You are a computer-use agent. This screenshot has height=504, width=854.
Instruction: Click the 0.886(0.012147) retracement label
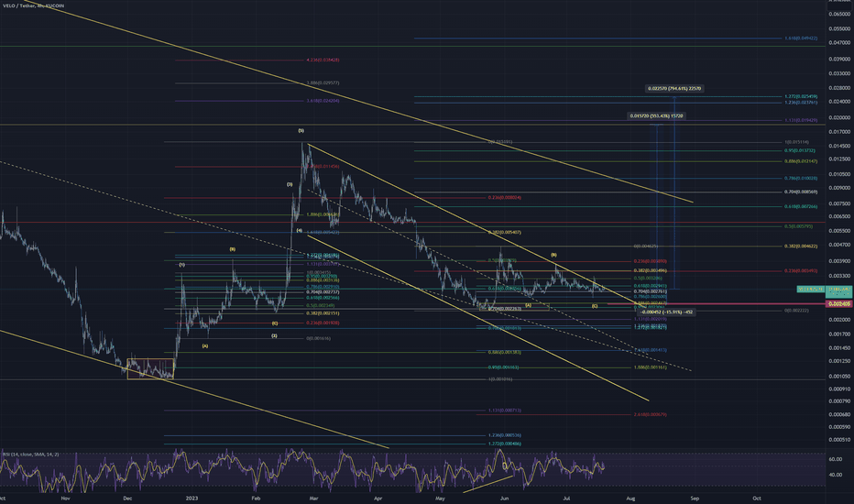coord(801,161)
